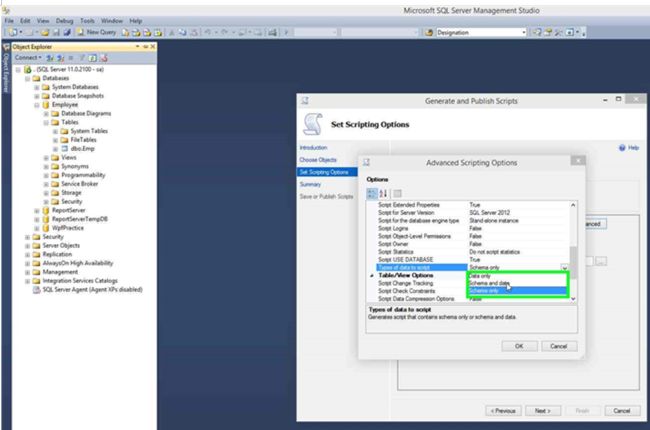The height and width of the screenshot is (430, 650).
Task: Open the Tools menu
Action: (x=87, y=21)
